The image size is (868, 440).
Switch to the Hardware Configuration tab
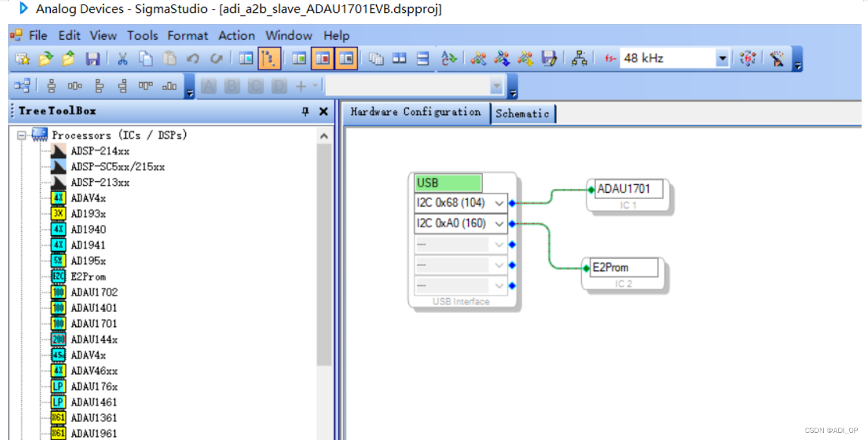[415, 112]
